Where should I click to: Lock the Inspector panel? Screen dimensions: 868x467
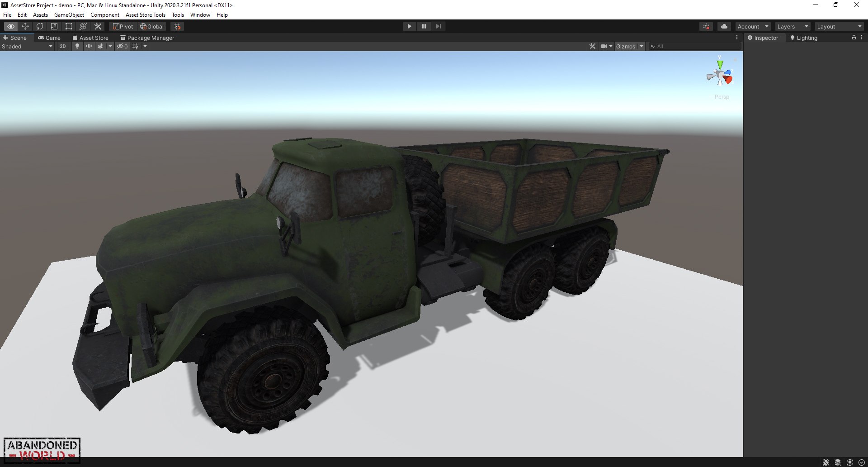point(854,38)
